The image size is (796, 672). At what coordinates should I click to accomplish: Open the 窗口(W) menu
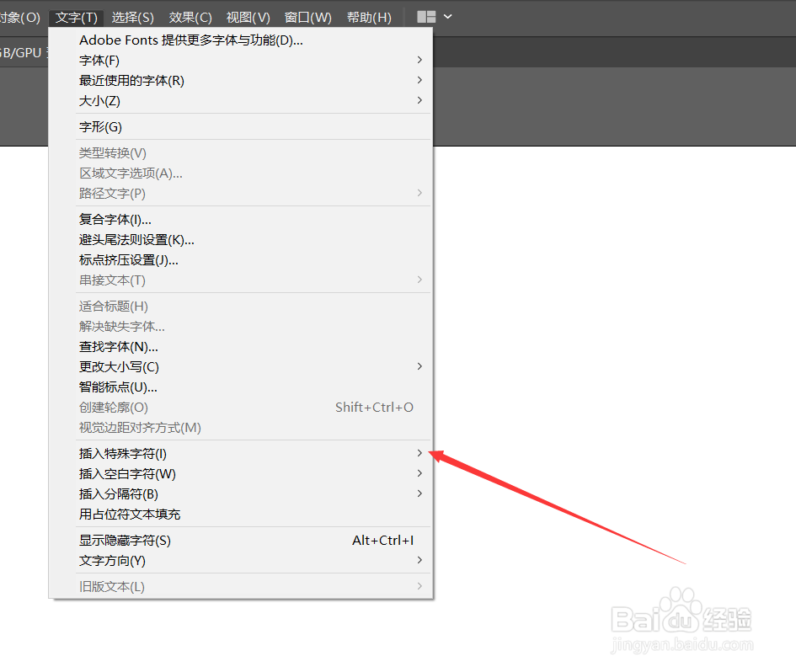point(308,16)
